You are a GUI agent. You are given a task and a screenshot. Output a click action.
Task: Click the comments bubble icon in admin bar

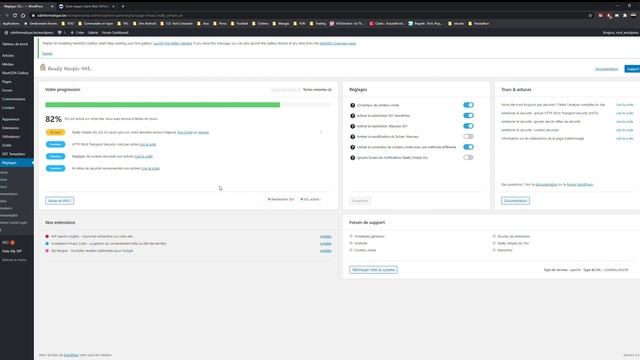coord(60,33)
